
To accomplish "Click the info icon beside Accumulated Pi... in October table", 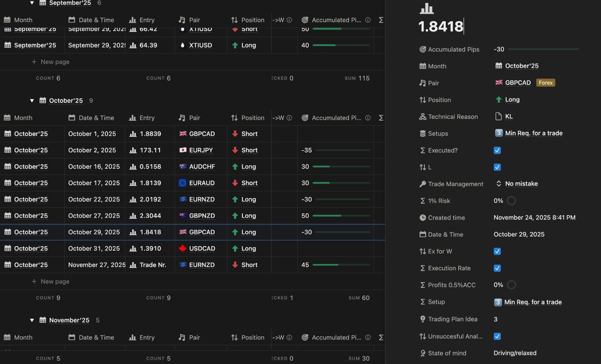I will 368,118.
